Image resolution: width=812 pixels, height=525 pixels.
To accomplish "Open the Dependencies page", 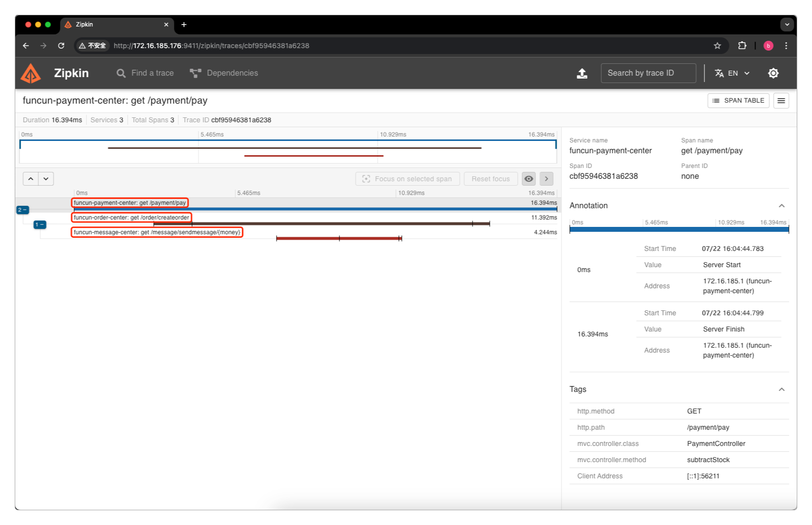I will point(224,73).
